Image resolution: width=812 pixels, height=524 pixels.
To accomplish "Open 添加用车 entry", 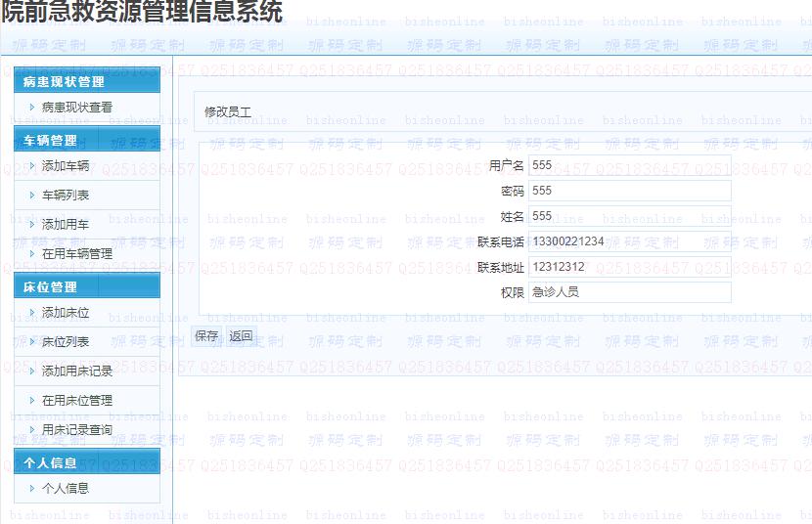I will (x=66, y=225).
